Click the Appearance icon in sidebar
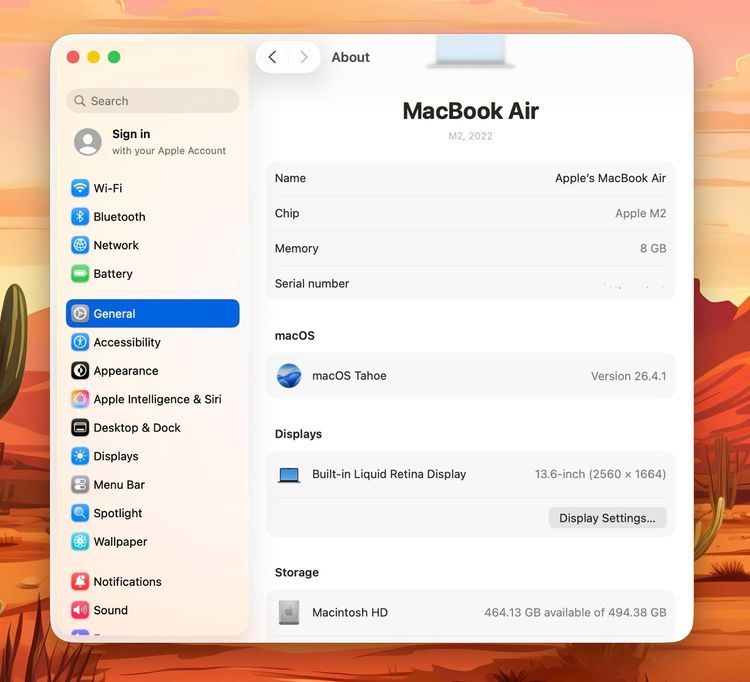This screenshot has height=682, width=750. click(80, 371)
